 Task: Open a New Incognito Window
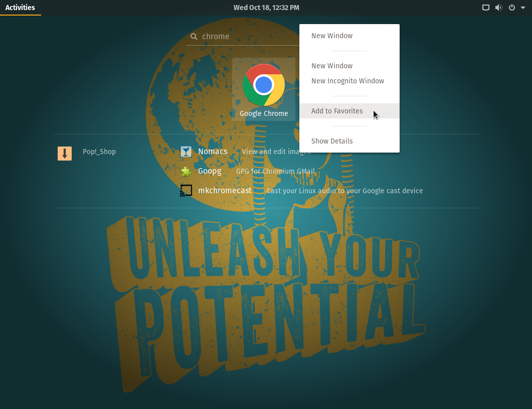347,81
